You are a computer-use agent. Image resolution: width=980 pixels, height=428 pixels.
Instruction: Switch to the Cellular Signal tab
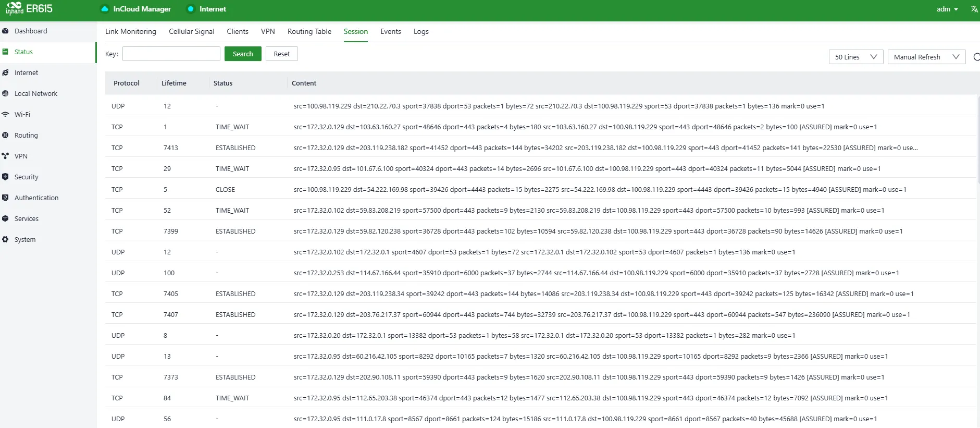[192, 31]
